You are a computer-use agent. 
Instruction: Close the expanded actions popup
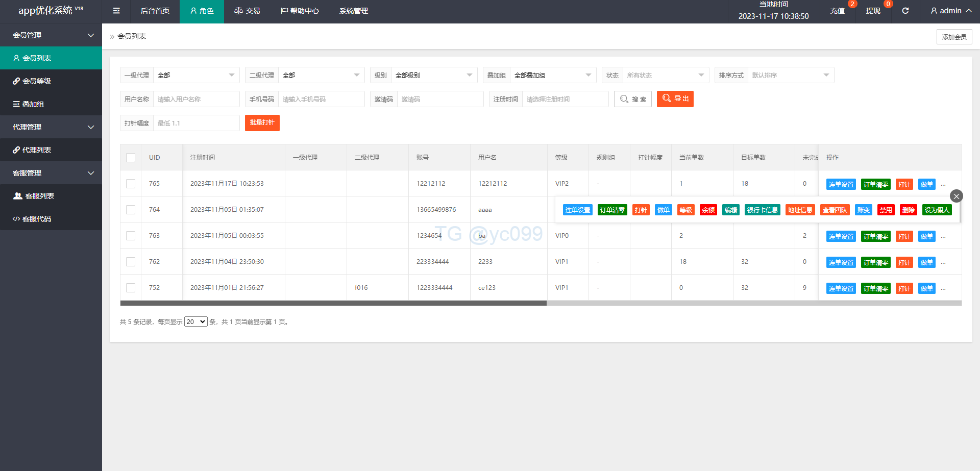click(x=956, y=196)
